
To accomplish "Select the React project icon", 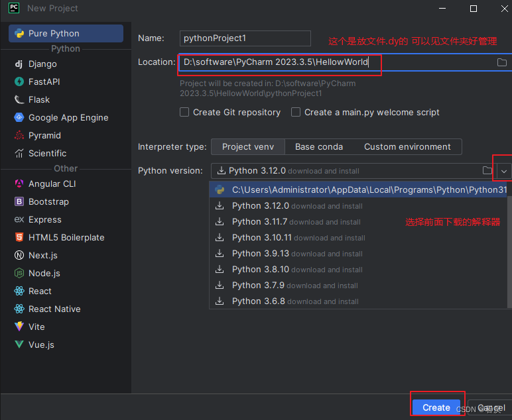I will [x=19, y=291].
